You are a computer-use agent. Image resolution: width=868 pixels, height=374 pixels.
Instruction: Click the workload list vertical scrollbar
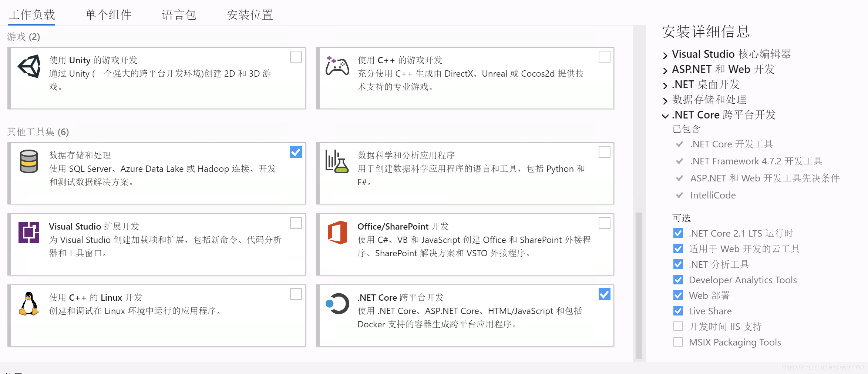coord(639,285)
